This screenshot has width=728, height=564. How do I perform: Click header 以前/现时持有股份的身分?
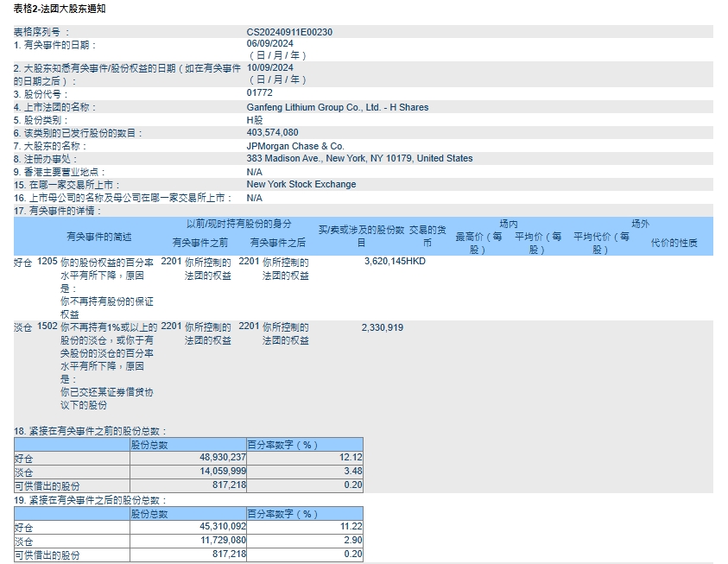[x=238, y=225]
